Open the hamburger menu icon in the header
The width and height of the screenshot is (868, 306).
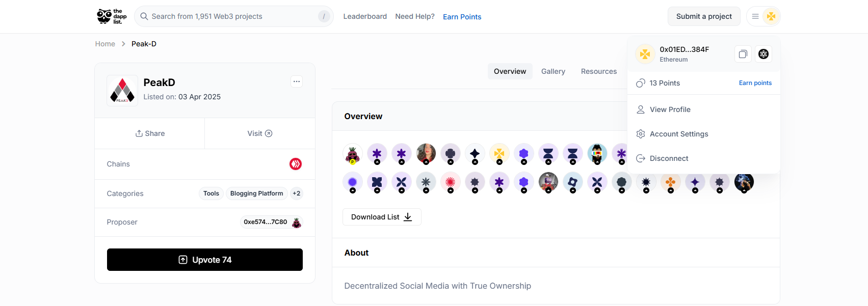[755, 16]
